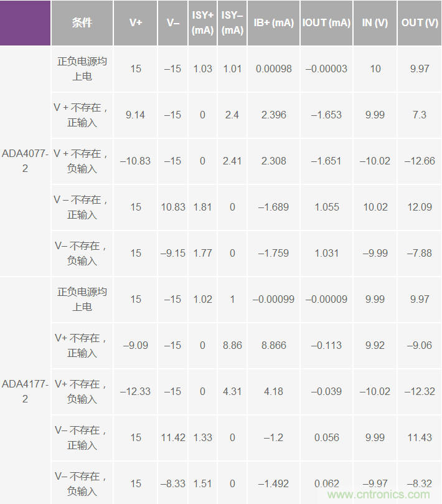Select the ISY– (mA) column header
This screenshot has height=504, width=442.
[x=232, y=23]
